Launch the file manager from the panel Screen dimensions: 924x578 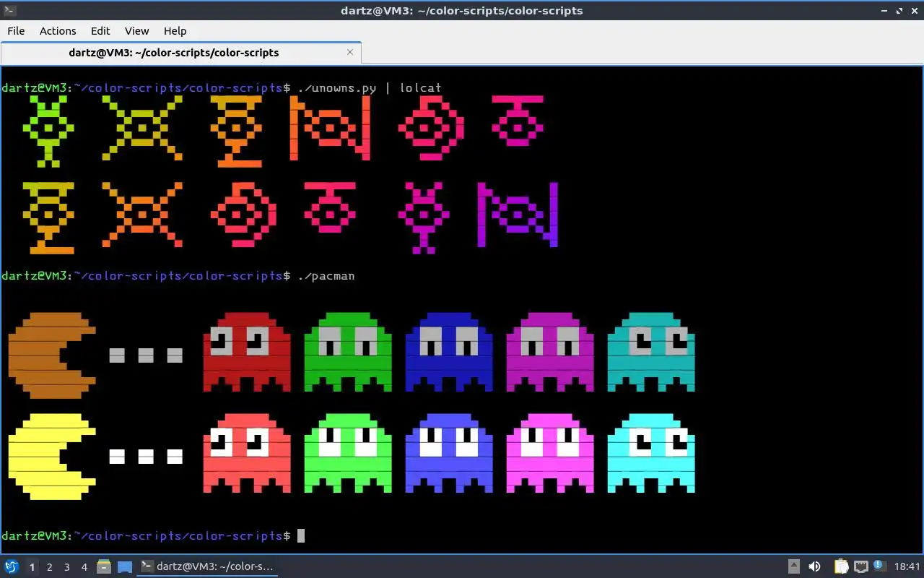[104, 566]
